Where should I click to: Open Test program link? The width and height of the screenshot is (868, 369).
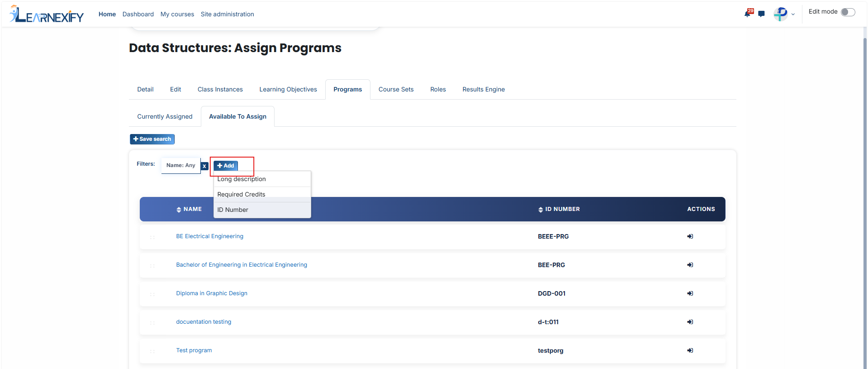click(194, 350)
